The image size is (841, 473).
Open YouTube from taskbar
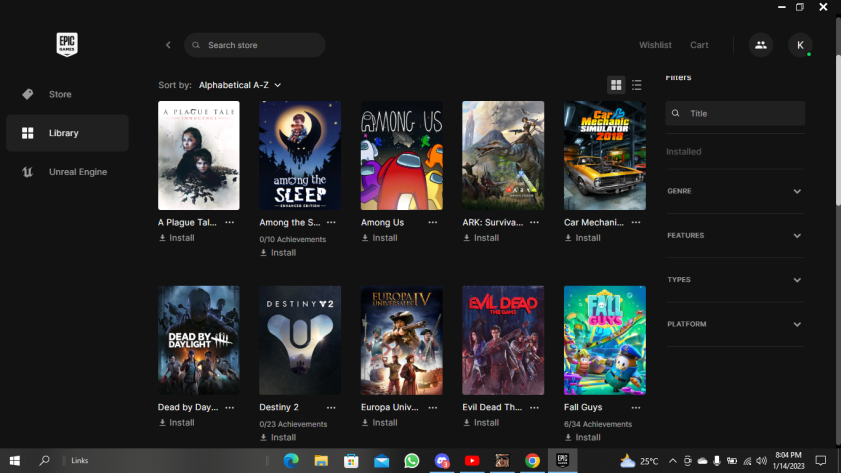click(472, 461)
